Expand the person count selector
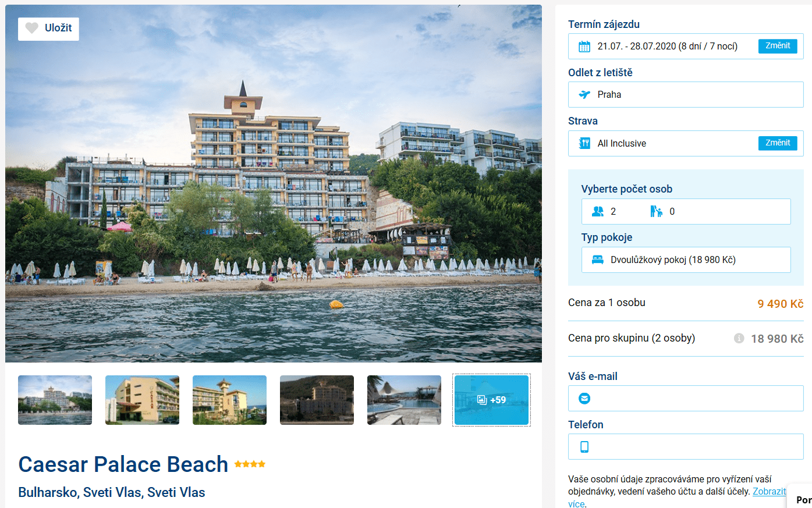 pos(686,211)
